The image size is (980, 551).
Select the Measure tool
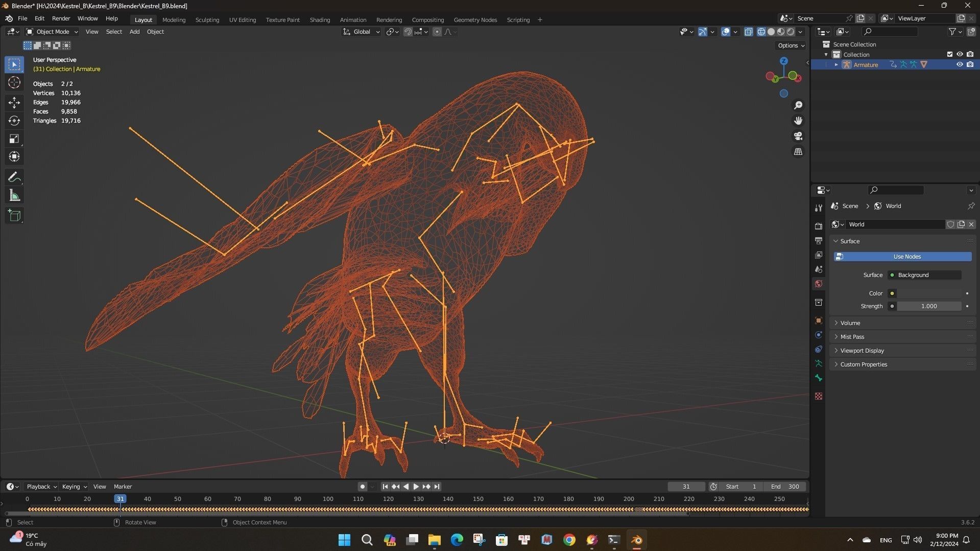(x=14, y=195)
